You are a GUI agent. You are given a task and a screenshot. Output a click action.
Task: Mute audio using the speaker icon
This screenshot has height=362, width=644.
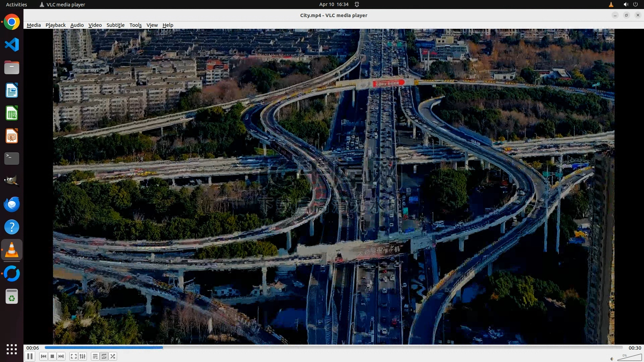coord(612,359)
